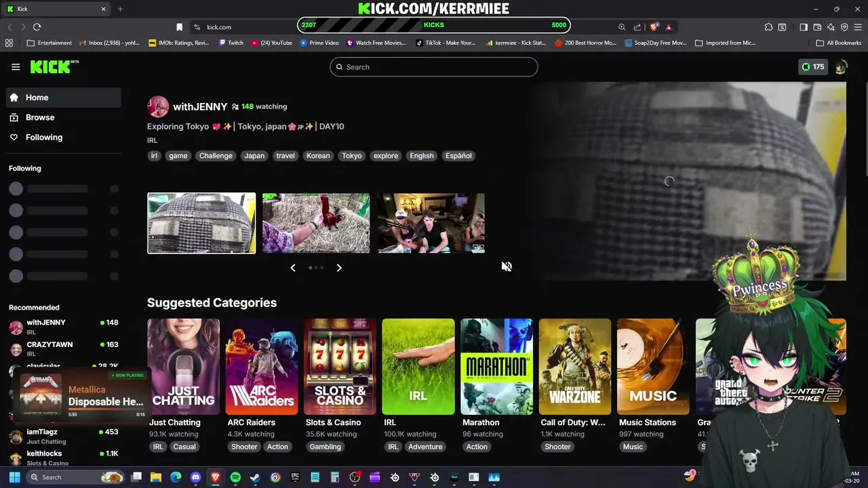Viewport: 868px width, 488px height.
Task: Go to Home in the sidebar
Action: (64, 98)
